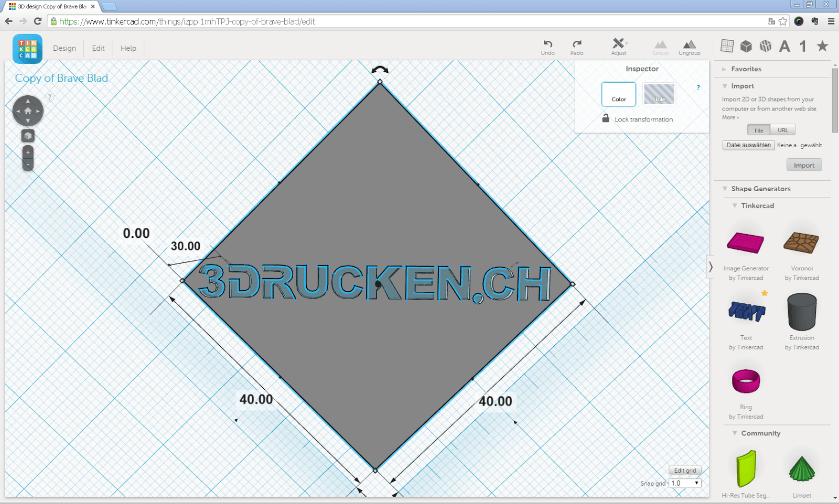Select the geometric shapes cube icon
839x504 pixels.
(747, 46)
